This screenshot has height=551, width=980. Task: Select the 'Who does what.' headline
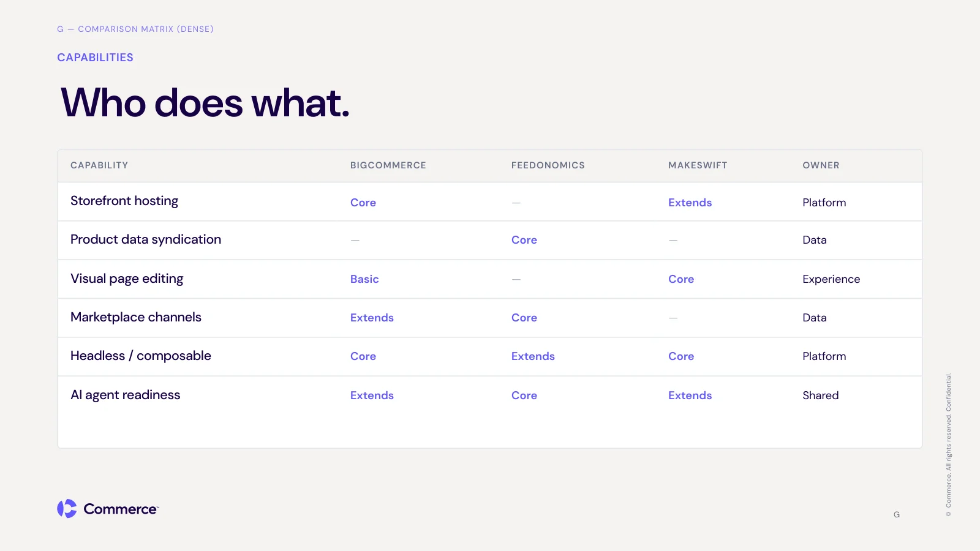pyautogui.click(x=205, y=103)
